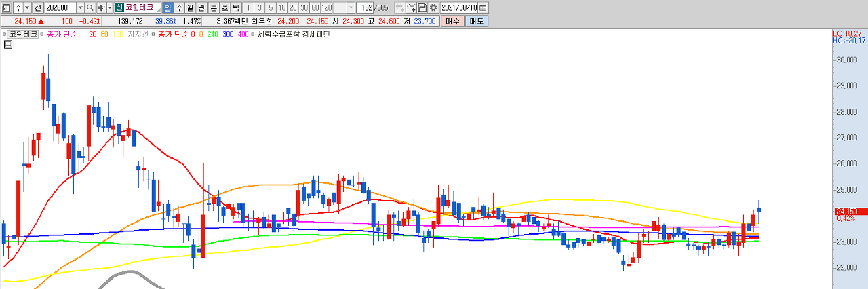The height and width of the screenshot is (289, 868).
Task: Click the LC:10.27 label at chart corner
Action: (x=847, y=33)
